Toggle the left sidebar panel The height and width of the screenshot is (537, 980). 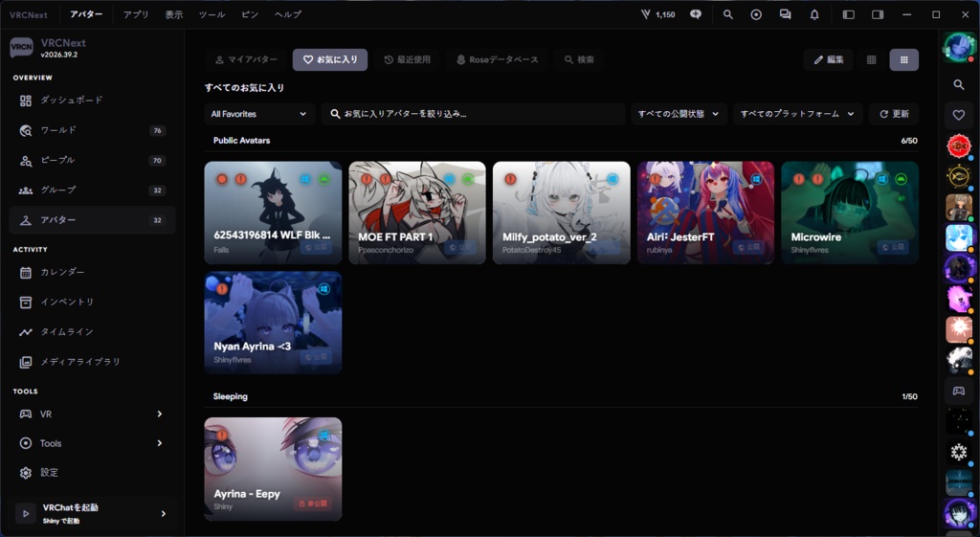(848, 14)
